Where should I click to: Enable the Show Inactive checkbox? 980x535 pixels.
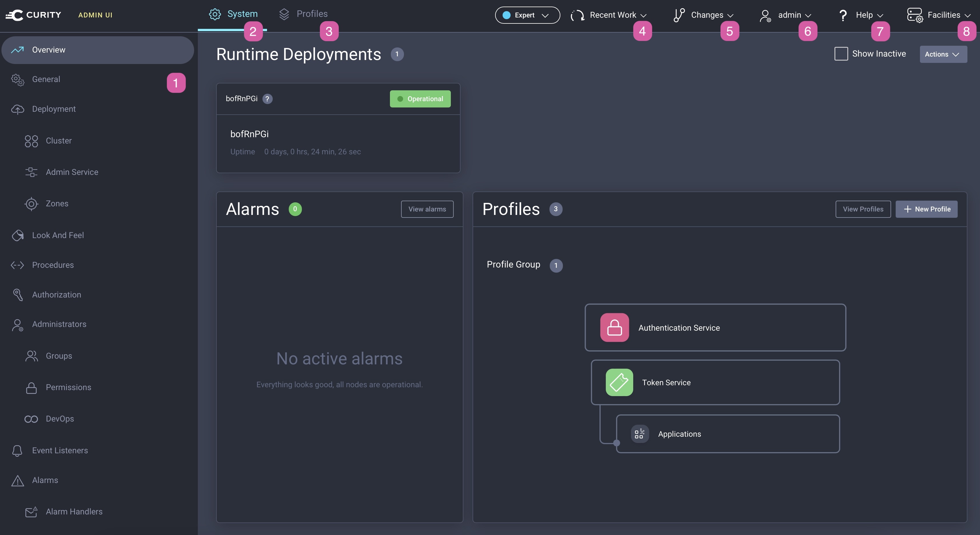click(841, 54)
